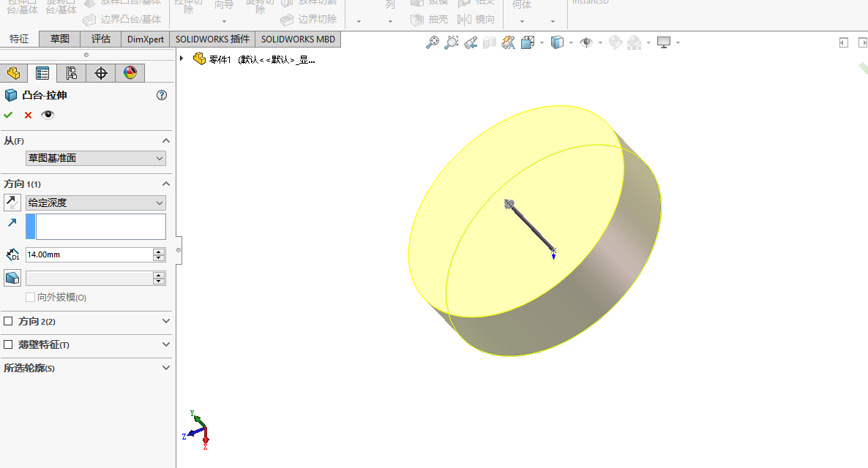Switch to the 草图 tab

point(60,39)
